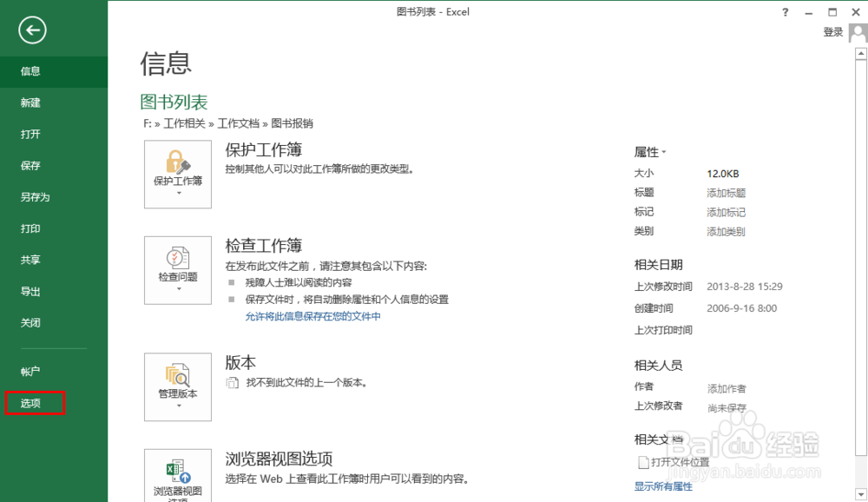
Task: Click the 图书列表 workbook title heading
Action: (174, 102)
